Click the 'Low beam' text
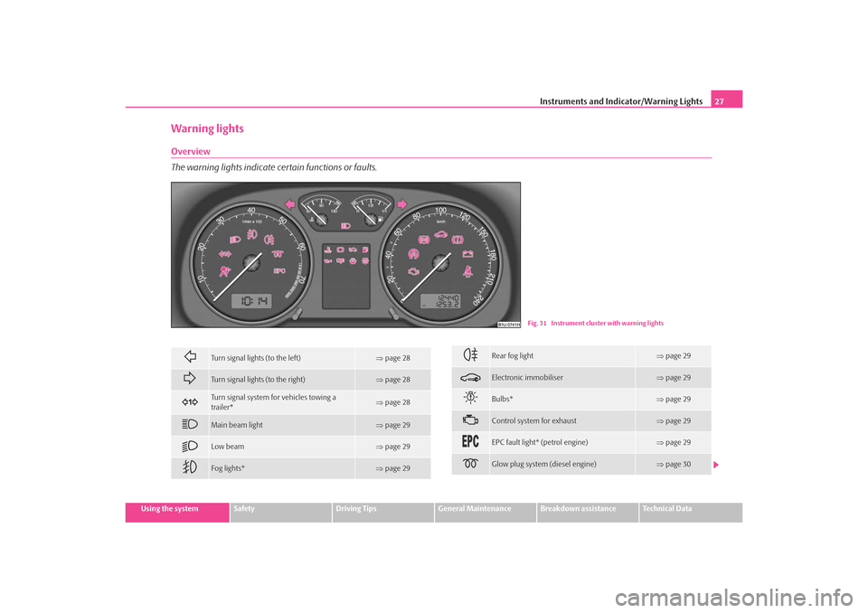 (x=228, y=447)
